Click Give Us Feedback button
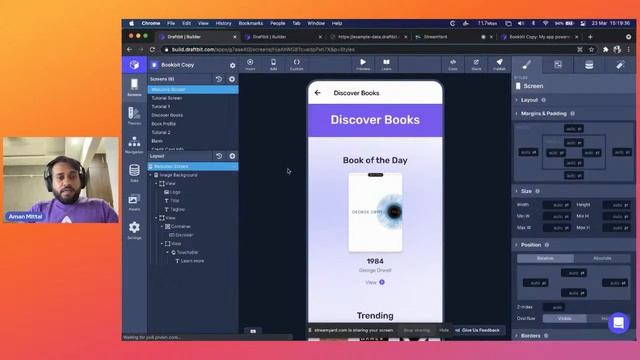640x360 pixels. coord(480,330)
